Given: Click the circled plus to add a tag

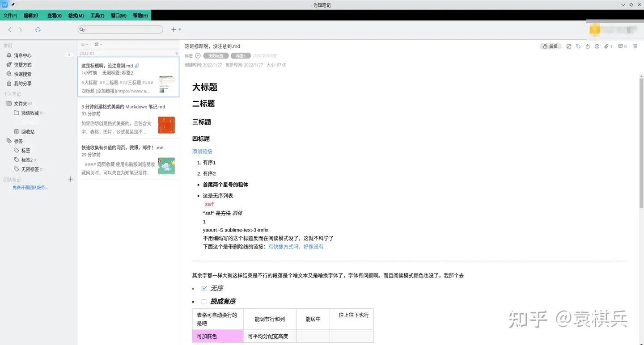Looking at the screenshot, I should [x=198, y=56].
